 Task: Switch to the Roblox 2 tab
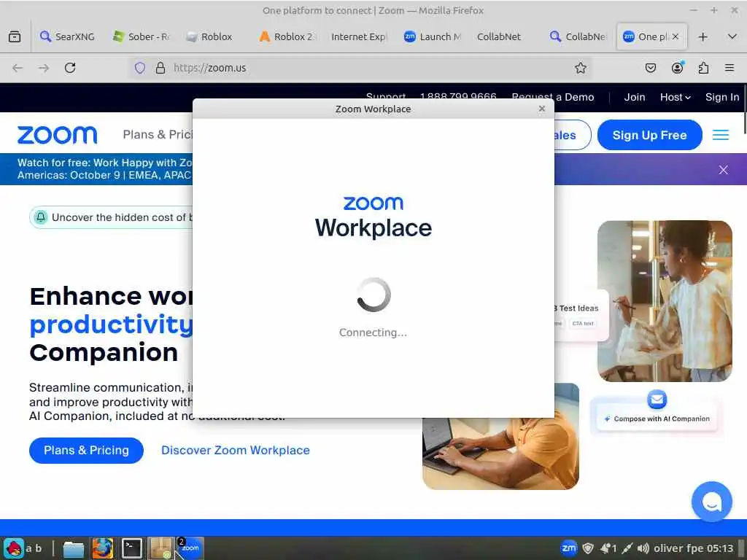coord(286,36)
